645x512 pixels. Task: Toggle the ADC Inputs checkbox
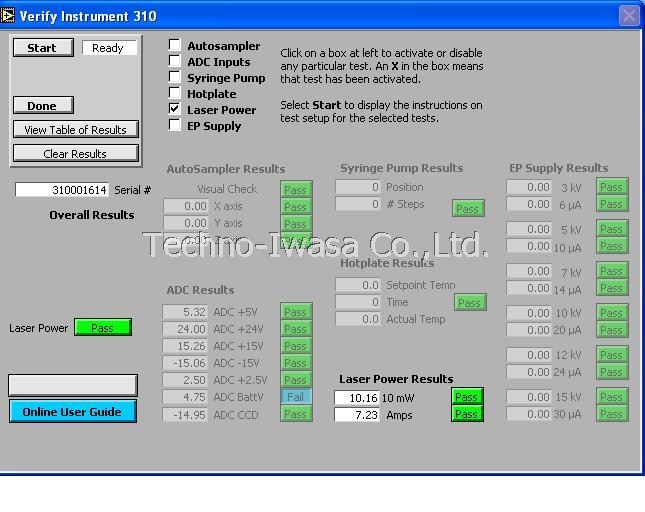point(175,61)
